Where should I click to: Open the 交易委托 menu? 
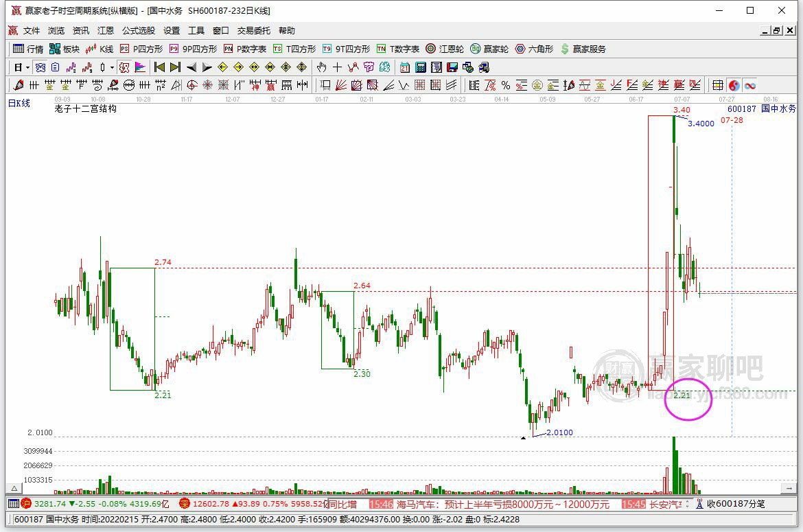(253, 31)
